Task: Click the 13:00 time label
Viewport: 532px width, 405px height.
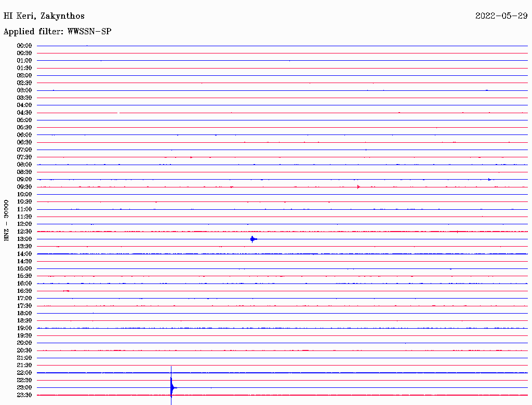Action: pos(24,239)
